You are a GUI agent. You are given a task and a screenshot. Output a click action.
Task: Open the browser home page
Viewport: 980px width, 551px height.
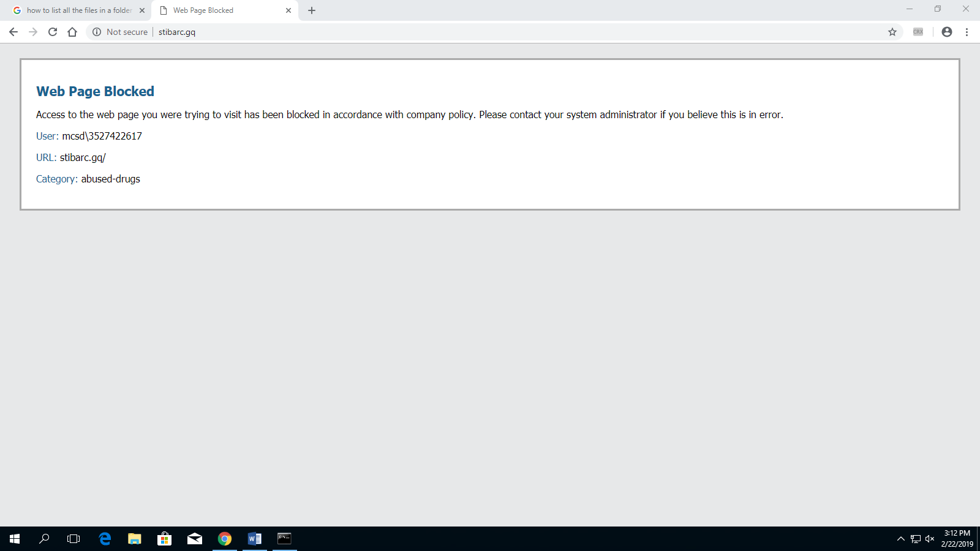pyautogui.click(x=72, y=32)
